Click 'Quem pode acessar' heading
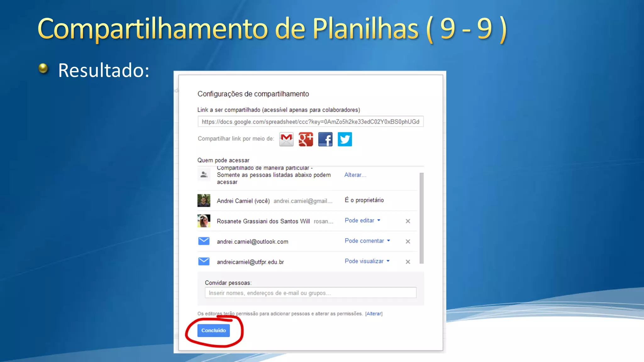Image resolution: width=644 pixels, height=362 pixels. click(x=223, y=160)
